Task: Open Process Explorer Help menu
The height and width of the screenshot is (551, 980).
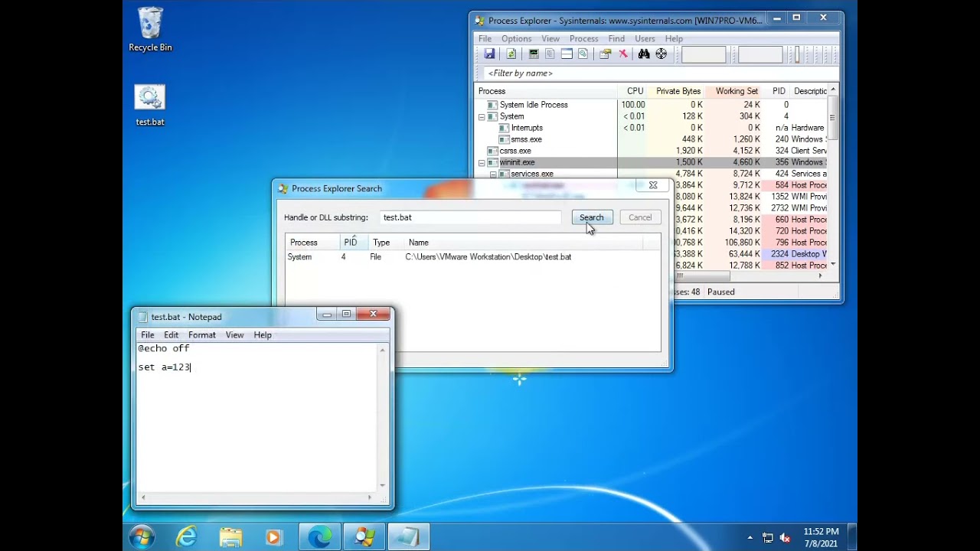Action: tap(674, 38)
